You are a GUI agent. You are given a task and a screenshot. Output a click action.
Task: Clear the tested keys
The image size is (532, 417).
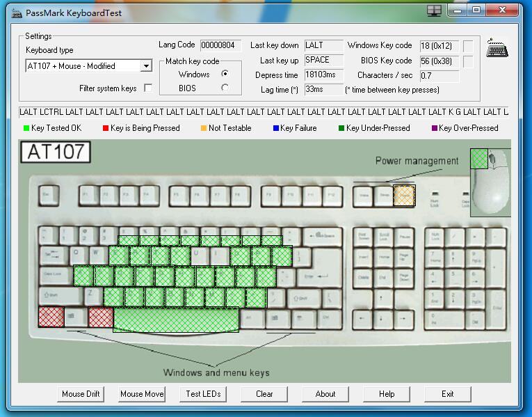coord(264,394)
